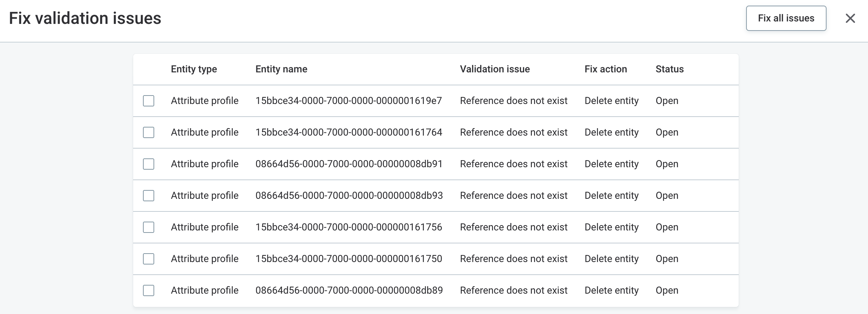
Task: Click Delete entity in the 1619e7 row
Action: (x=612, y=101)
